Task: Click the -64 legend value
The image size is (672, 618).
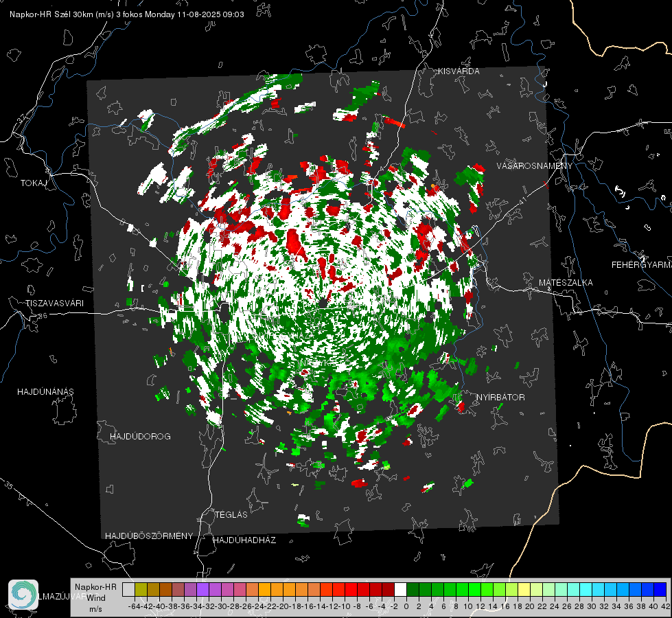Action: click(134, 606)
